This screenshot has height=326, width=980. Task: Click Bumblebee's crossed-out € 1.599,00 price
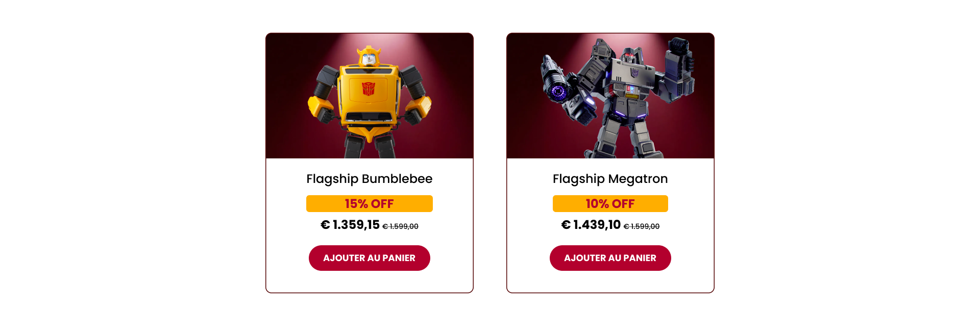pyautogui.click(x=401, y=226)
